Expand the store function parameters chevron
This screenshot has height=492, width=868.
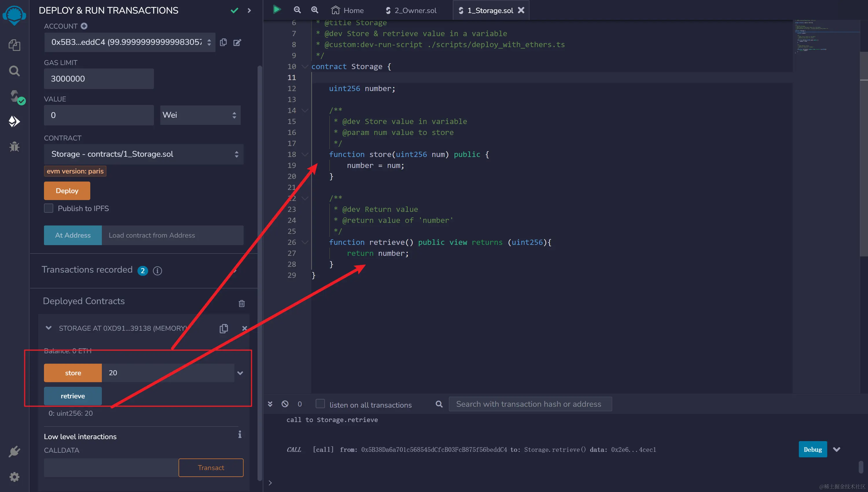(x=240, y=373)
